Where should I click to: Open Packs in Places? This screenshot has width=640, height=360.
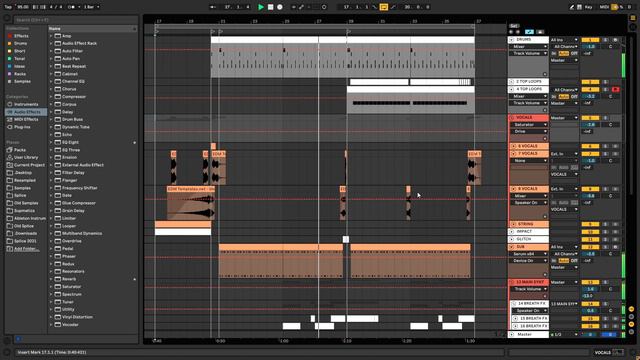tap(20, 150)
